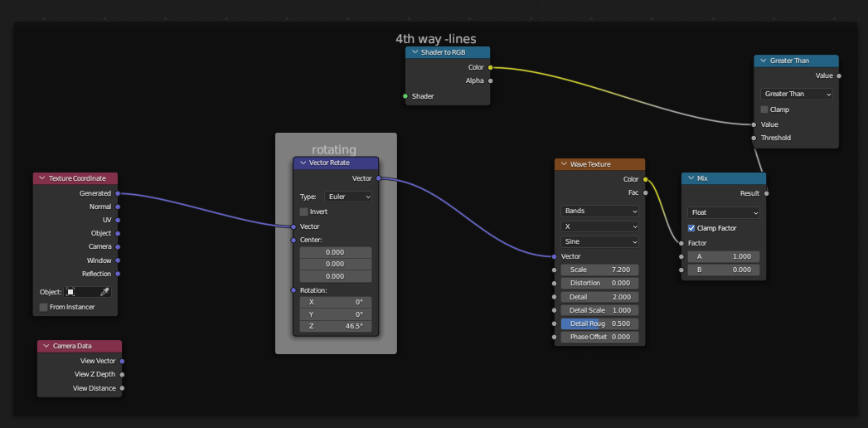Click the Texture Coordinate Object output socket
The image size is (868, 428).
click(x=118, y=234)
